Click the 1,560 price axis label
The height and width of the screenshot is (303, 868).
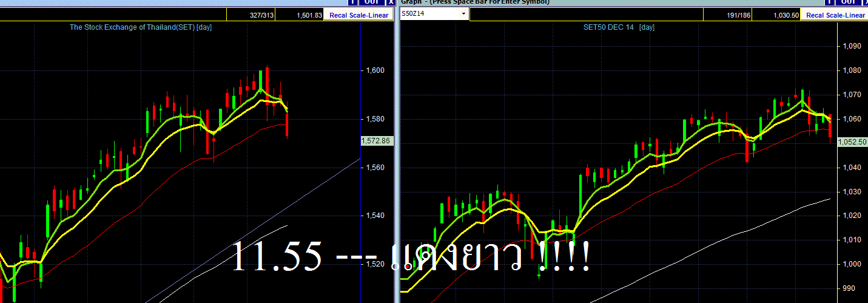tap(375, 168)
